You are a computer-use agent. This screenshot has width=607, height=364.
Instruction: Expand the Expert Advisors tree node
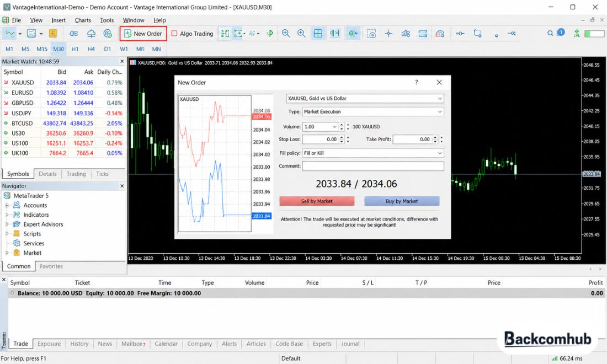click(7, 224)
